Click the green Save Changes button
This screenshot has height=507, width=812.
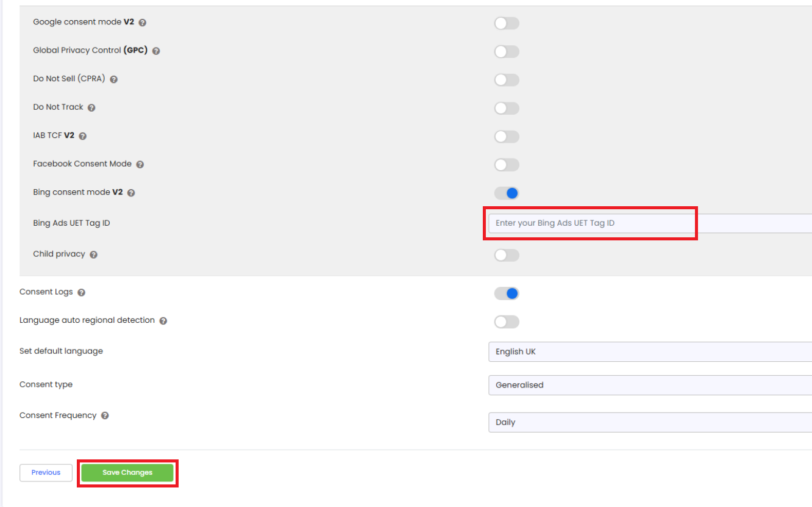point(127,473)
